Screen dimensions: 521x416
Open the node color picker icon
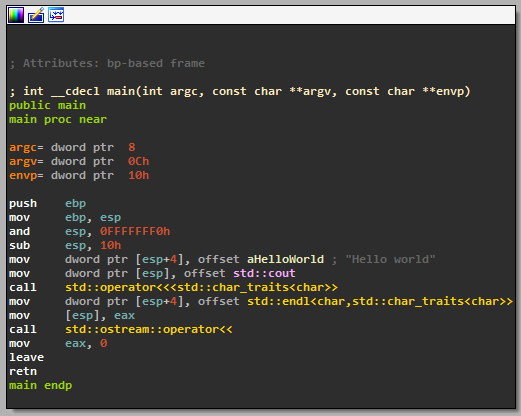point(16,15)
